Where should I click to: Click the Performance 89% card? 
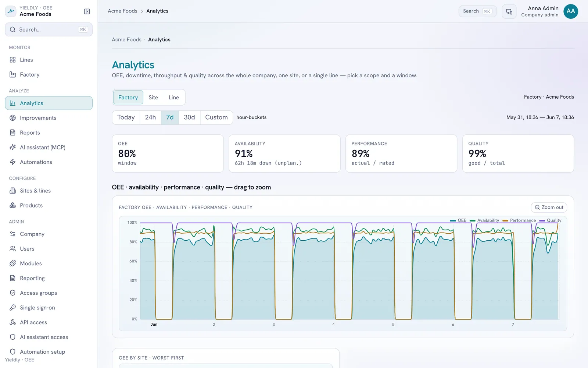pyautogui.click(x=401, y=153)
